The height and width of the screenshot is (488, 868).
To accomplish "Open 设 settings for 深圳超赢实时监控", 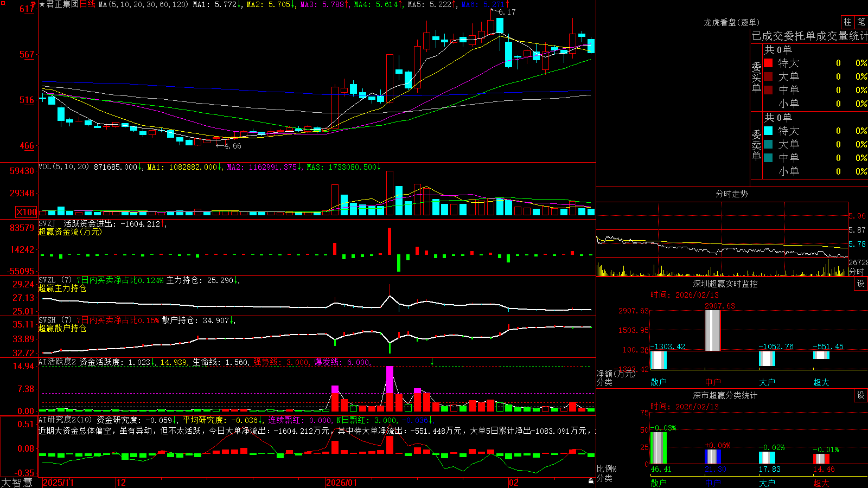I will coord(861,284).
